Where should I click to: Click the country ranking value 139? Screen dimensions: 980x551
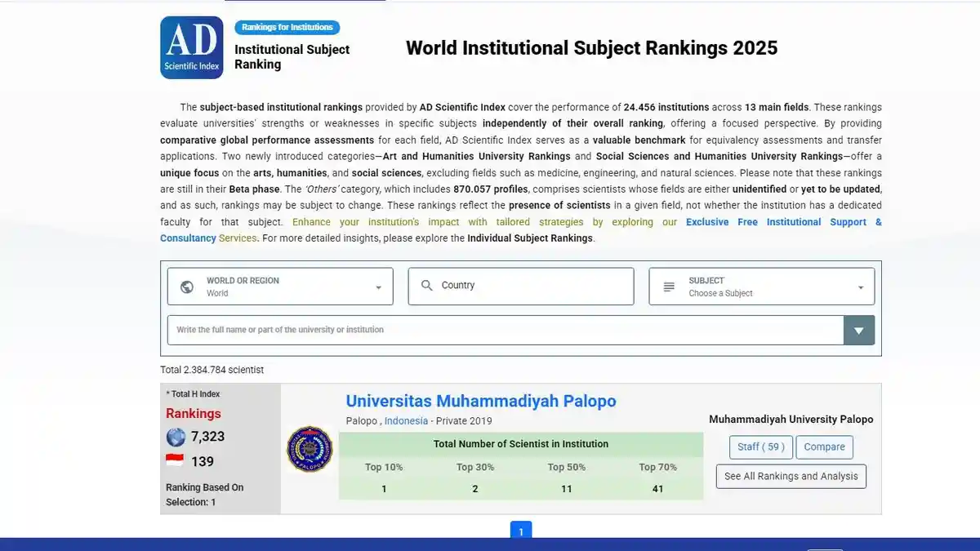[x=203, y=461]
